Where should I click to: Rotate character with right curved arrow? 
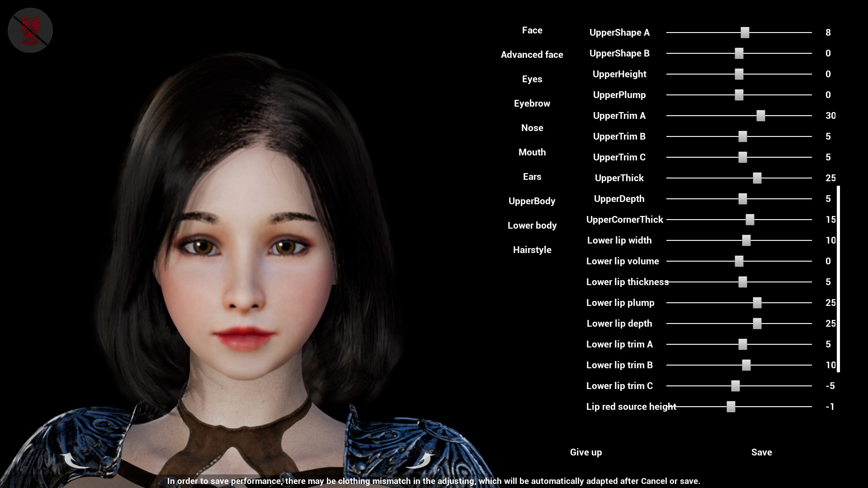coord(420,460)
